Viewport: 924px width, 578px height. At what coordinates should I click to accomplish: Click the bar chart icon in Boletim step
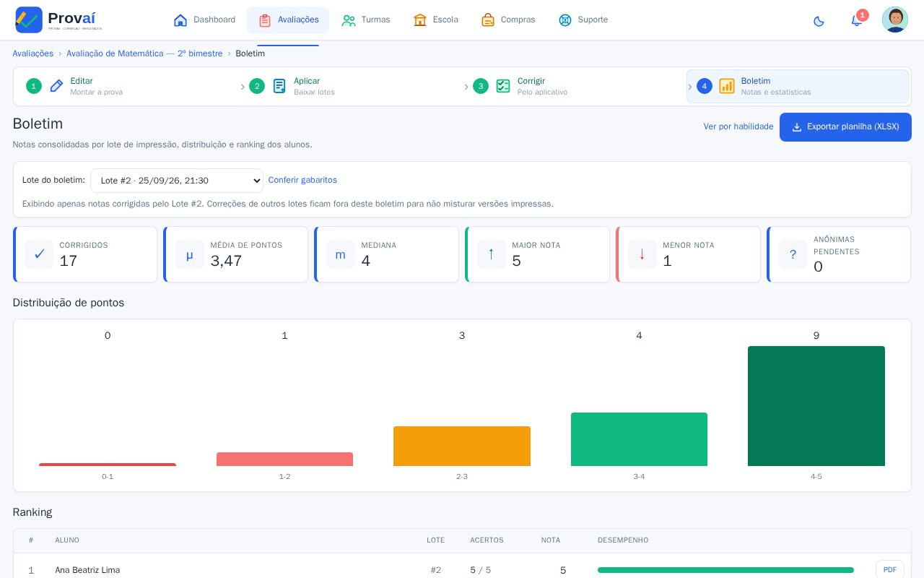[727, 86]
